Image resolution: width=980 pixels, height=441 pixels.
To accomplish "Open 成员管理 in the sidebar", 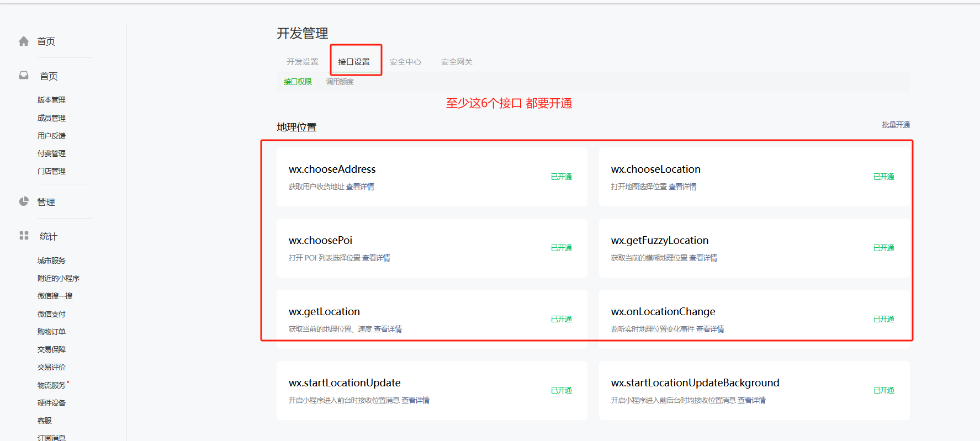I will point(51,118).
